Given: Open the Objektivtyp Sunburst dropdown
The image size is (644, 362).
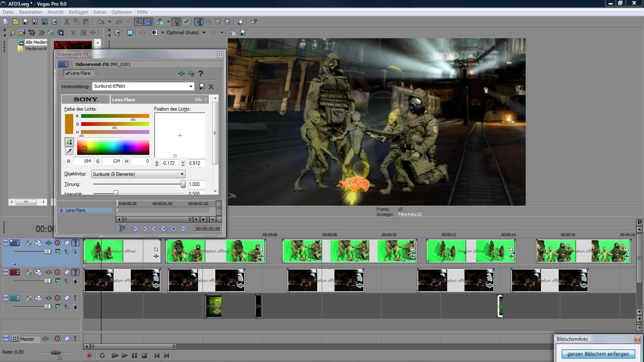Looking at the screenshot, I should [x=182, y=174].
